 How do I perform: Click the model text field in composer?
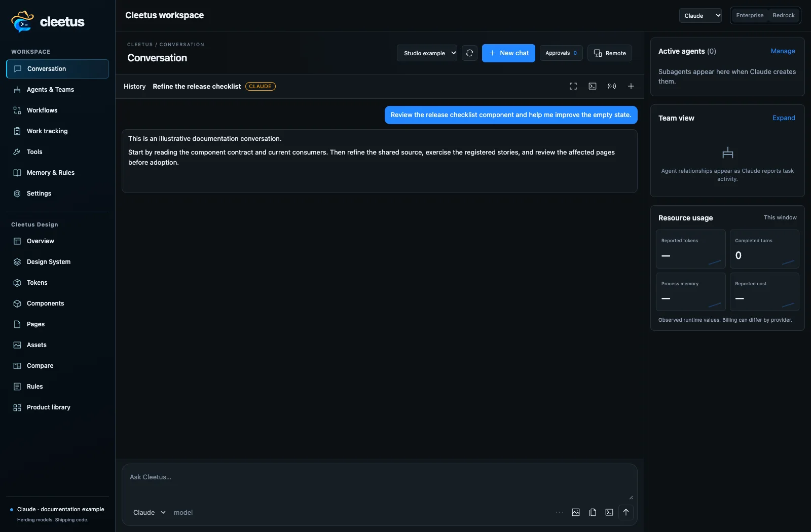click(x=183, y=513)
